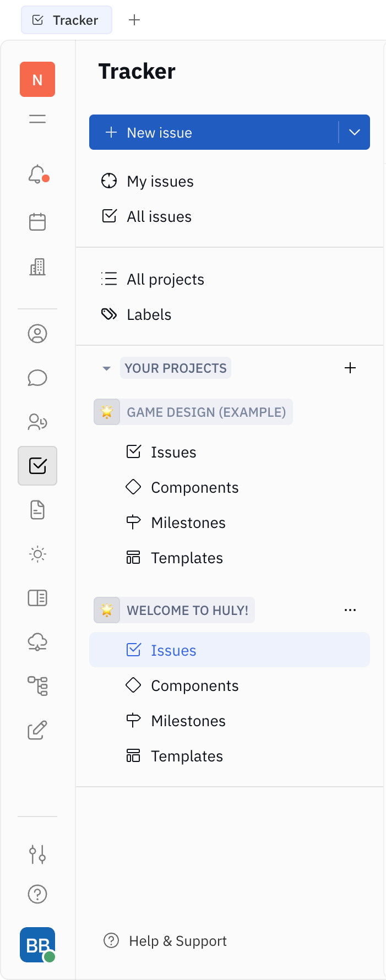This screenshot has width=386, height=980.
Task: Open the Drive cloud icon
Action: click(37, 642)
